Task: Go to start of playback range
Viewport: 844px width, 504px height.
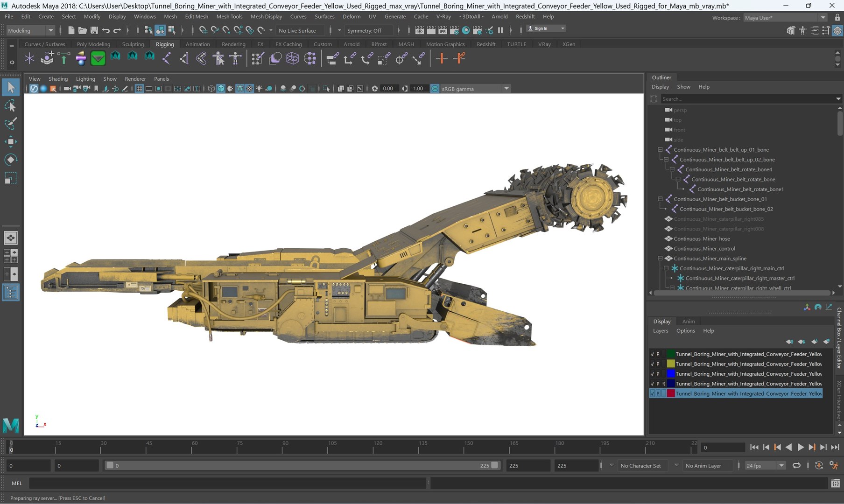Action: (x=754, y=447)
